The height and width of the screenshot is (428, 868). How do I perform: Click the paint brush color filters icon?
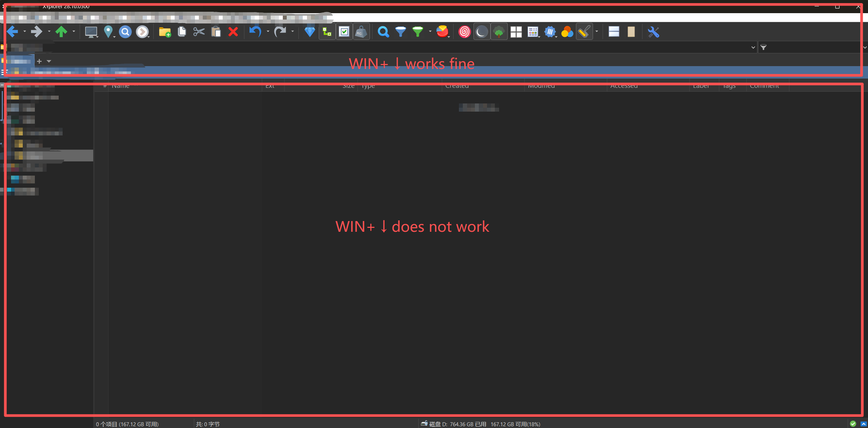point(584,32)
